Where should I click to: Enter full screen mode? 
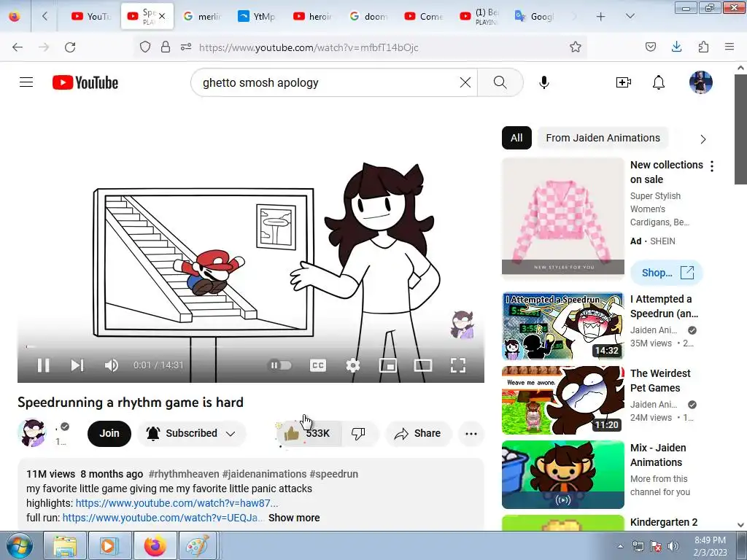tap(458, 365)
